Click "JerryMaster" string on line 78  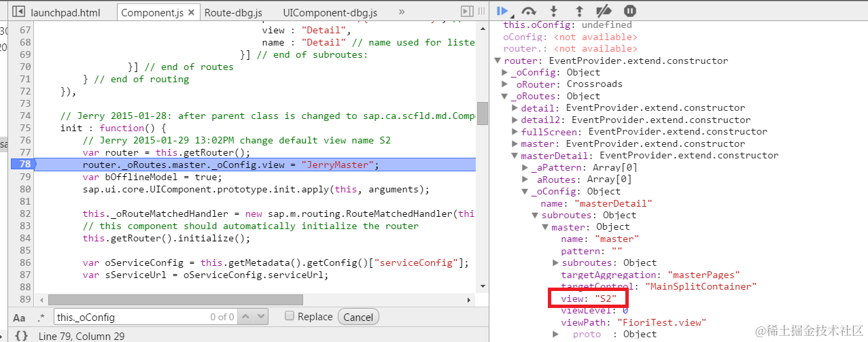click(x=336, y=165)
